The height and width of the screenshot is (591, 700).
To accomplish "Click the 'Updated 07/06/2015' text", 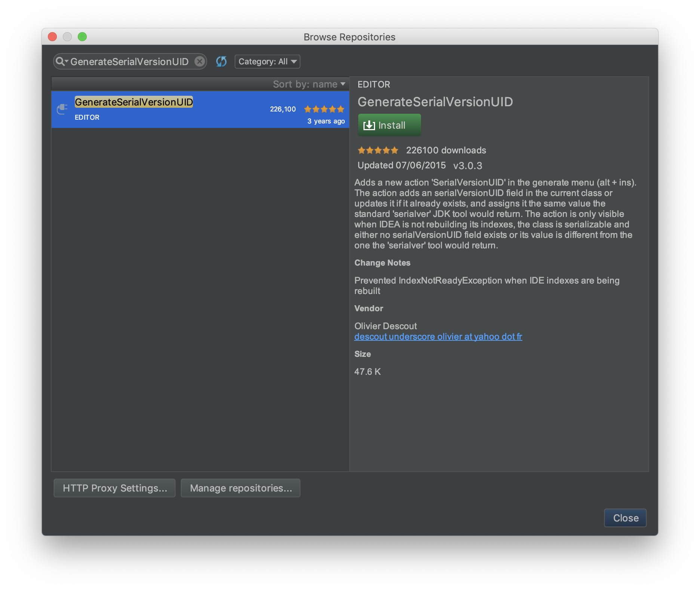I will (x=402, y=165).
